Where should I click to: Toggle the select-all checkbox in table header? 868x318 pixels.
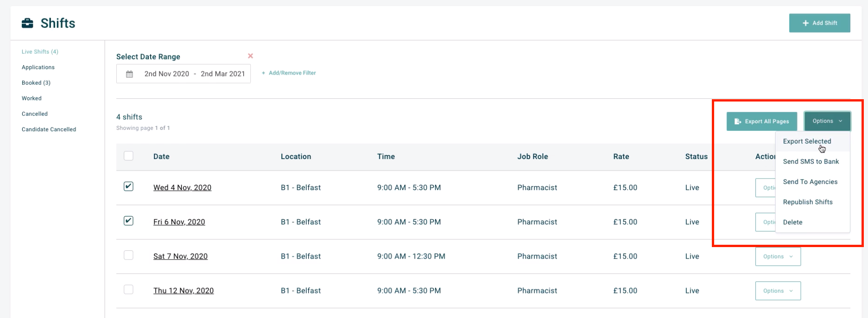coord(128,156)
